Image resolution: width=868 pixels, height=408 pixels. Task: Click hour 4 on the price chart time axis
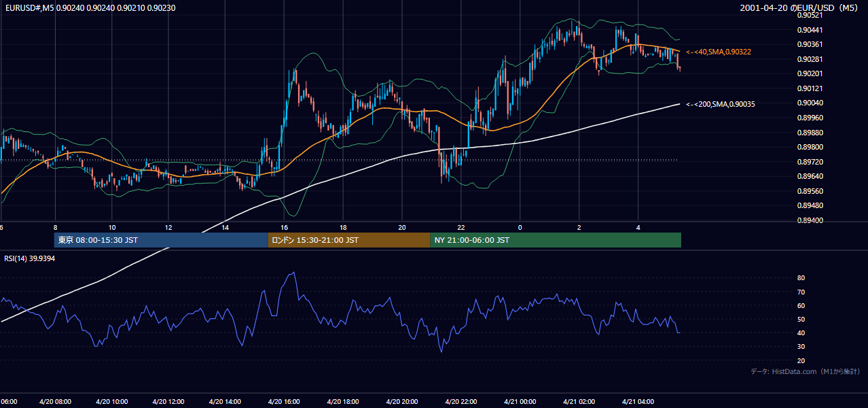pos(638,227)
